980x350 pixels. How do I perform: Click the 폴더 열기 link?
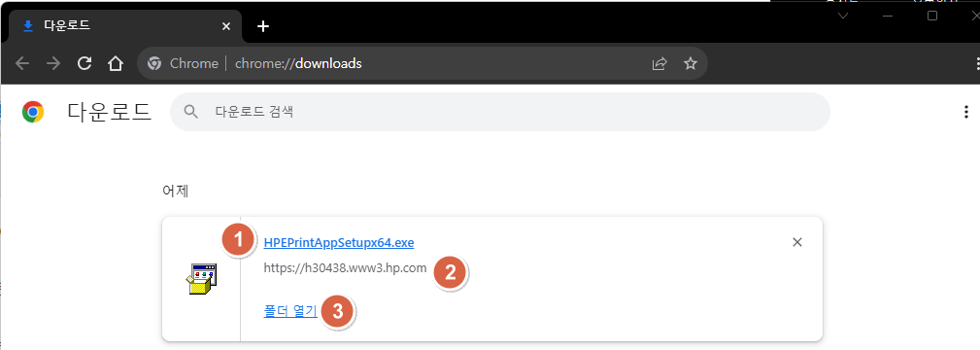coord(290,310)
